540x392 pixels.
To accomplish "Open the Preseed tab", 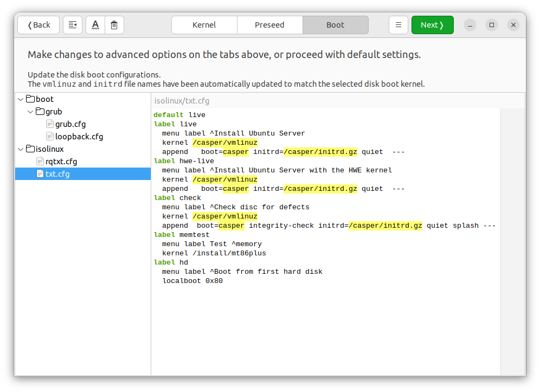I will (269, 24).
